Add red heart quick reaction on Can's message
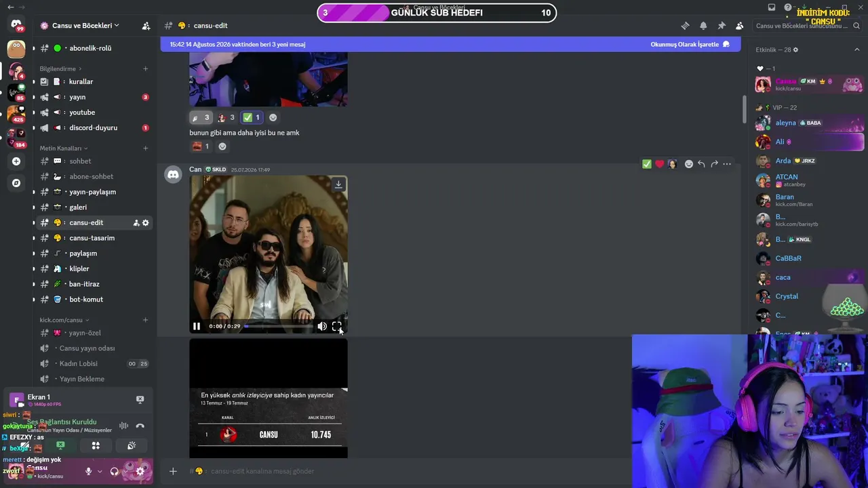868x488 pixels. point(659,164)
